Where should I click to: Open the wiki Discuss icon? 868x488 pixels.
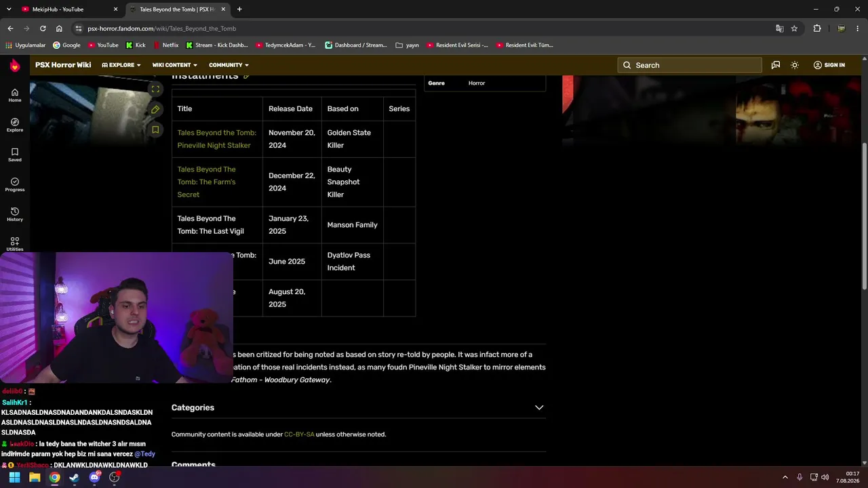(x=776, y=65)
